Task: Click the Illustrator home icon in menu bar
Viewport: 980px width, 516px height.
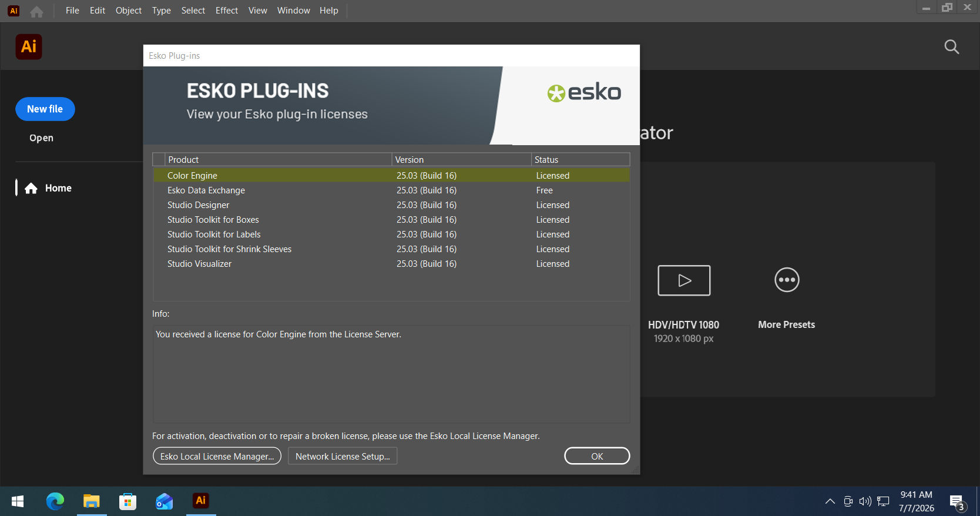Action: pos(36,11)
